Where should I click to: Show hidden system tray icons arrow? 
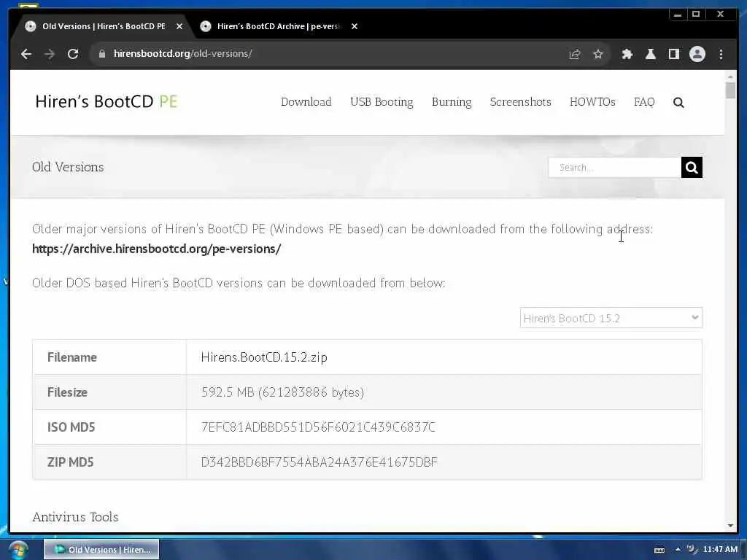[x=678, y=550]
